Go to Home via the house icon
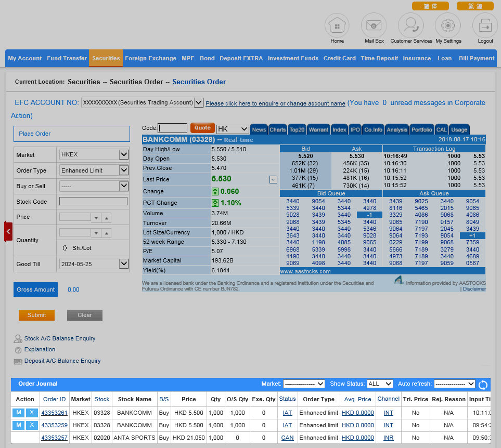The width and height of the screenshot is (501, 448). tap(337, 25)
